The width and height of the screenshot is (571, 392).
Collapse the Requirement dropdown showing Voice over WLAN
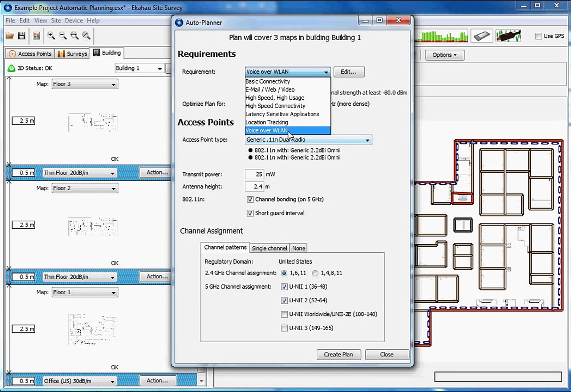[x=288, y=72]
